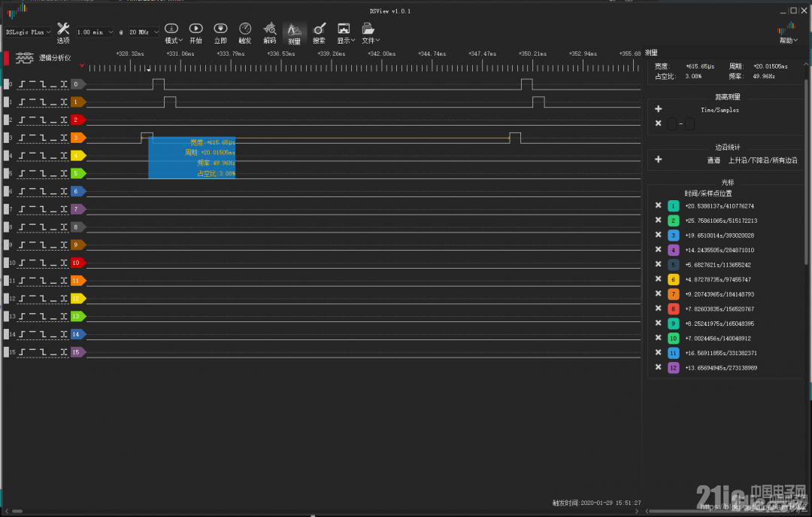The width and height of the screenshot is (812, 517).
Task: Delete cursor 8 from the cursor list
Action: [658, 308]
